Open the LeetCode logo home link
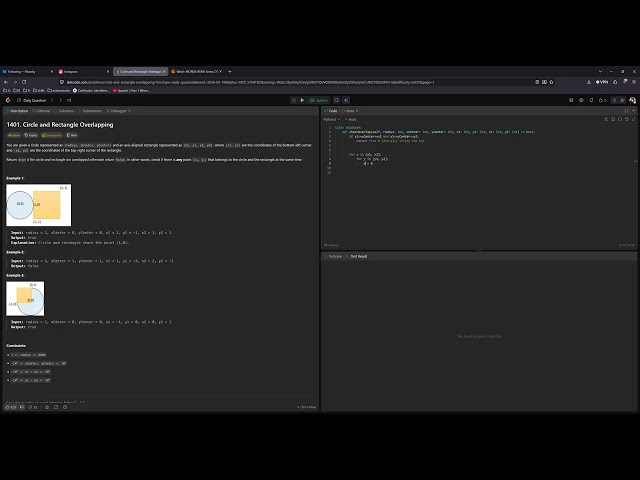Viewport: 640px width, 480px height. click(x=8, y=100)
